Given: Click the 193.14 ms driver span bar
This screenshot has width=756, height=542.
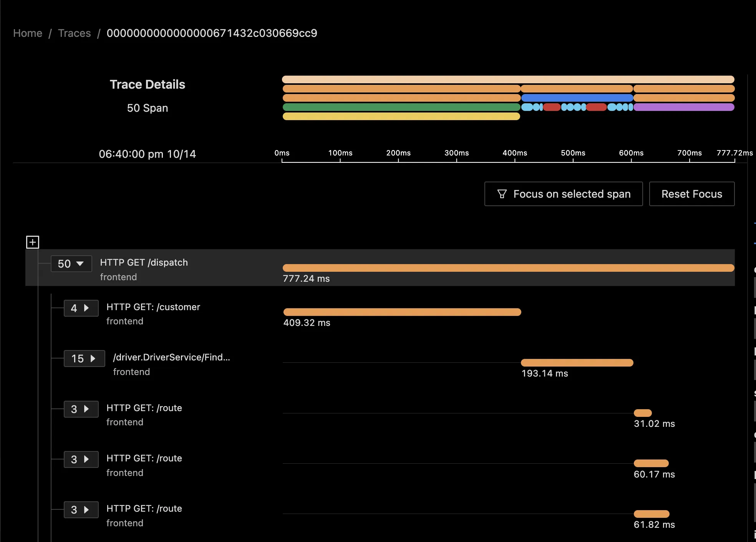Looking at the screenshot, I should [x=577, y=363].
